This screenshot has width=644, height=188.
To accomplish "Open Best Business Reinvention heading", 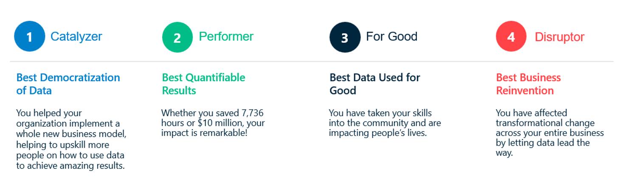I will pos(529,84).
